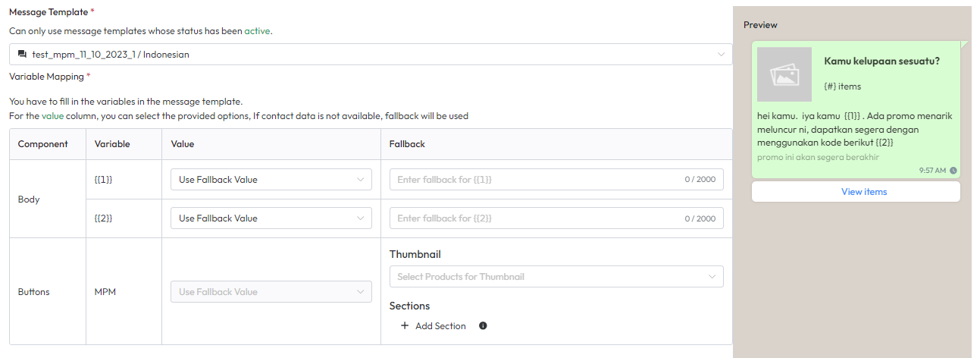Click the info icon beside Add Section
Viewport: 980px width, 358px height.
point(483,326)
